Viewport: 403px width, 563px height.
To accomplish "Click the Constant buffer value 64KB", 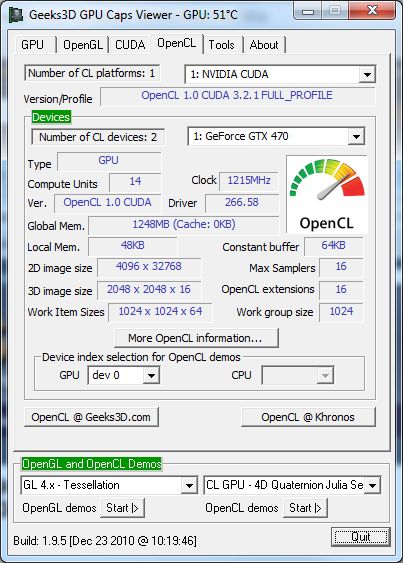I will [333, 246].
